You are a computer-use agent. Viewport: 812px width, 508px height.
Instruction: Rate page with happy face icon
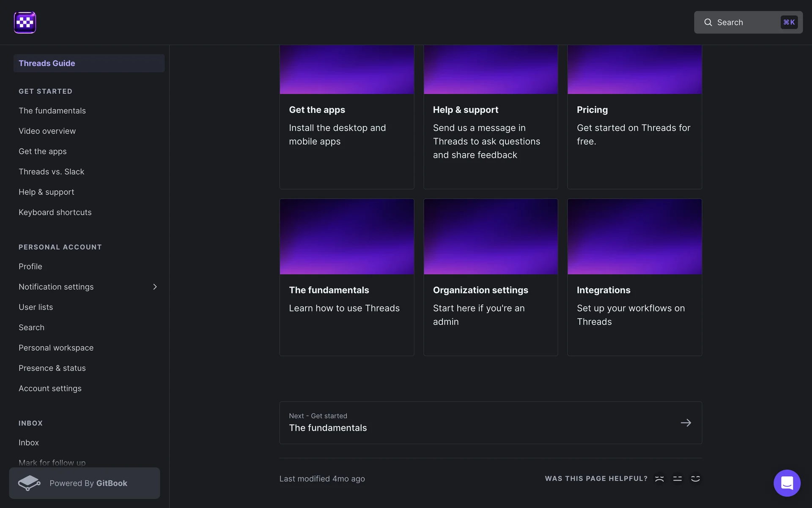pos(695,478)
